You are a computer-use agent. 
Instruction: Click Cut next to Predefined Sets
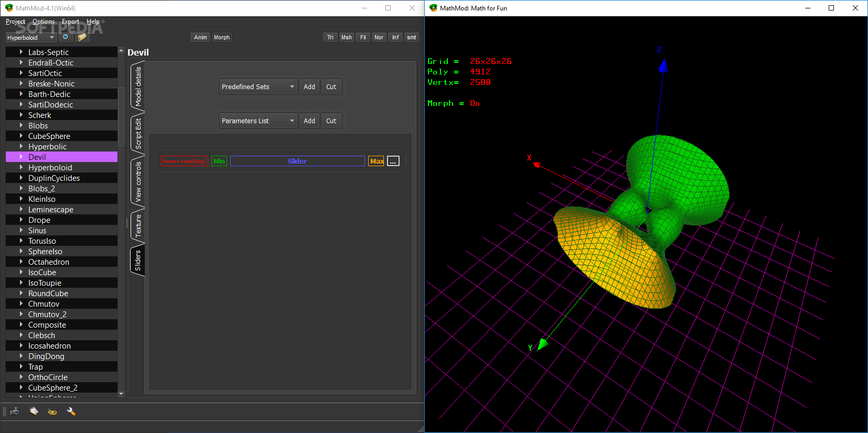tap(331, 86)
